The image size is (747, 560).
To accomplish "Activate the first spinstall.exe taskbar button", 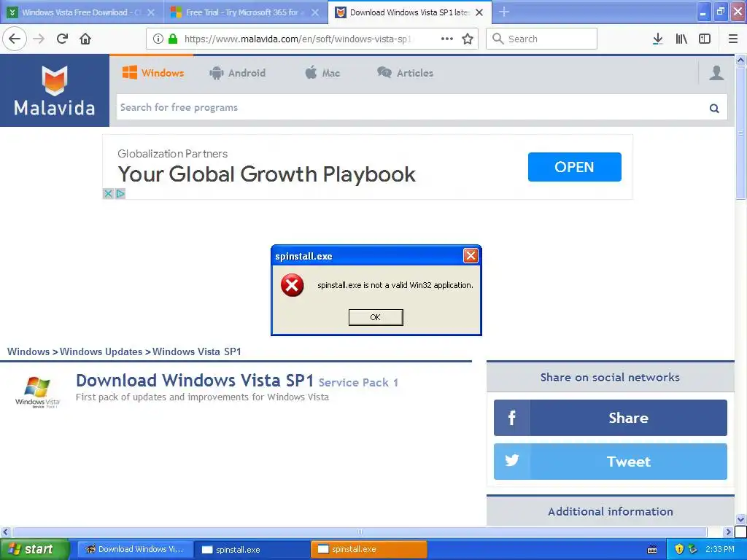I will coord(251,549).
